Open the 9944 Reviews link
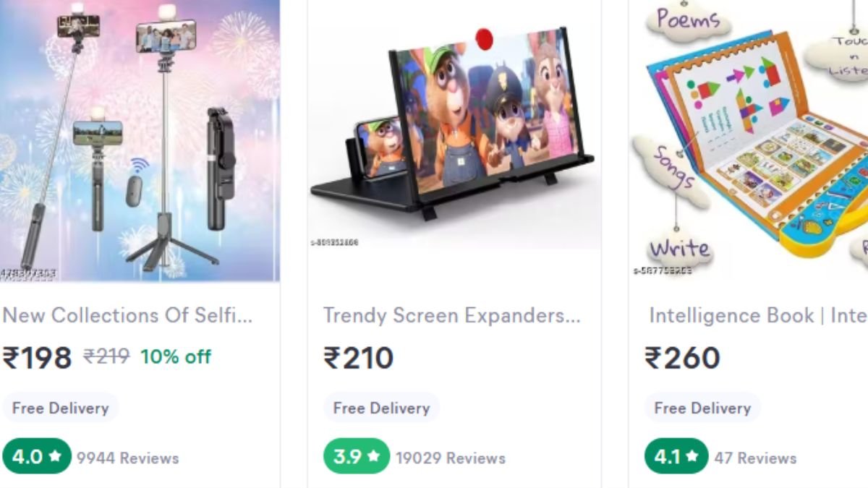Image resolution: width=868 pixels, height=488 pixels. [x=128, y=458]
